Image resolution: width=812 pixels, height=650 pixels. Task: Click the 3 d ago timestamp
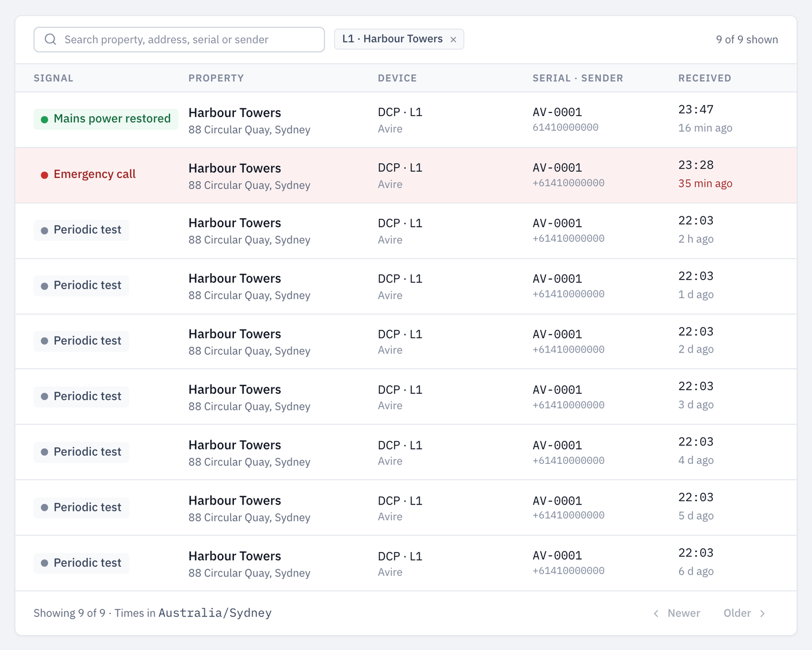click(x=696, y=405)
